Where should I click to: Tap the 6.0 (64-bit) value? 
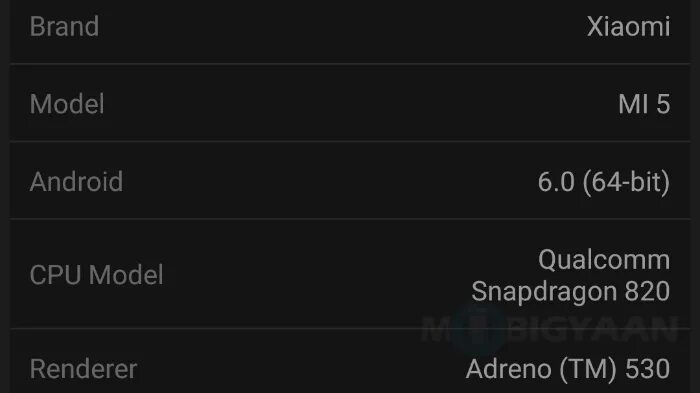tap(604, 182)
